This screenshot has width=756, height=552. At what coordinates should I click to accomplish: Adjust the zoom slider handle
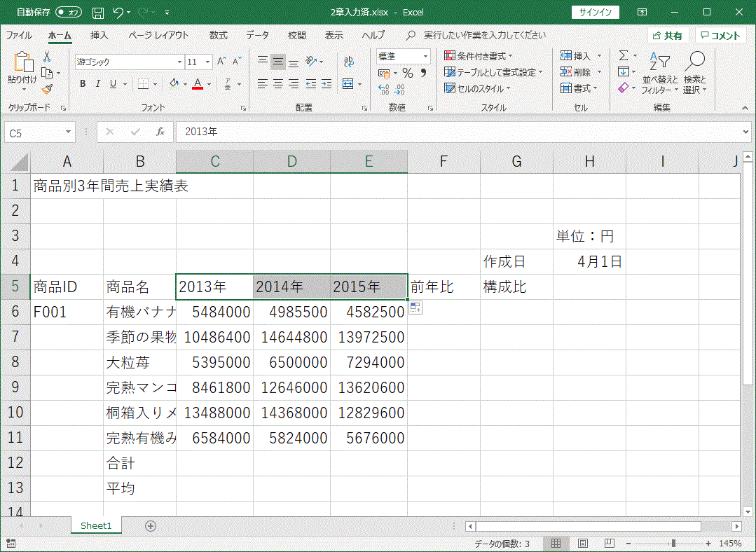(x=673, y=544)
